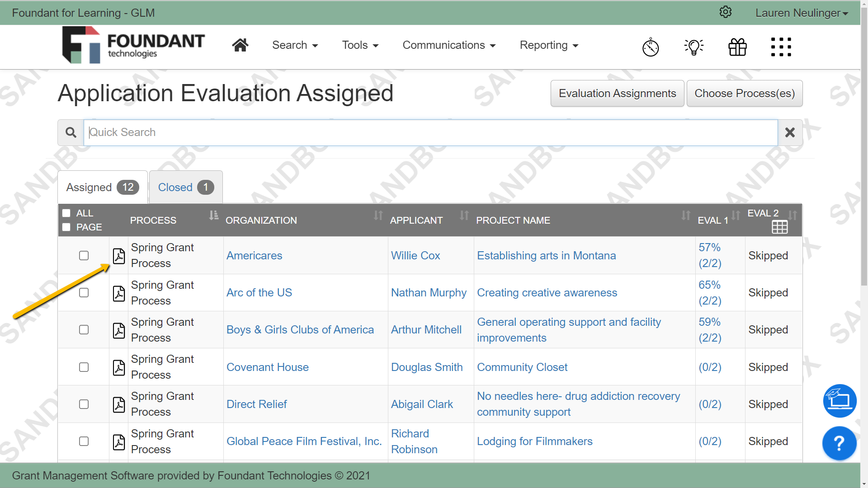Select the Direct Relief row checkbox
Image resolution: width=868 pixels, height=488 pixels.
84,404
